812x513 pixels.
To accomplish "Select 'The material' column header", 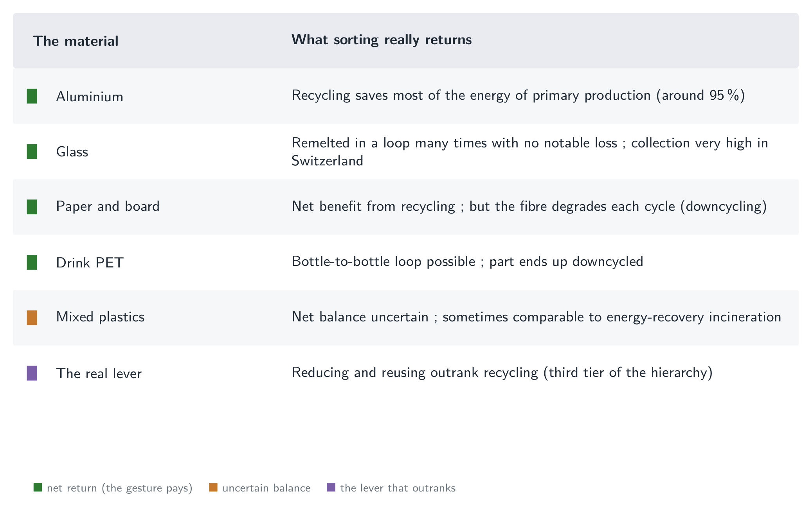I will tap(76, 41).
